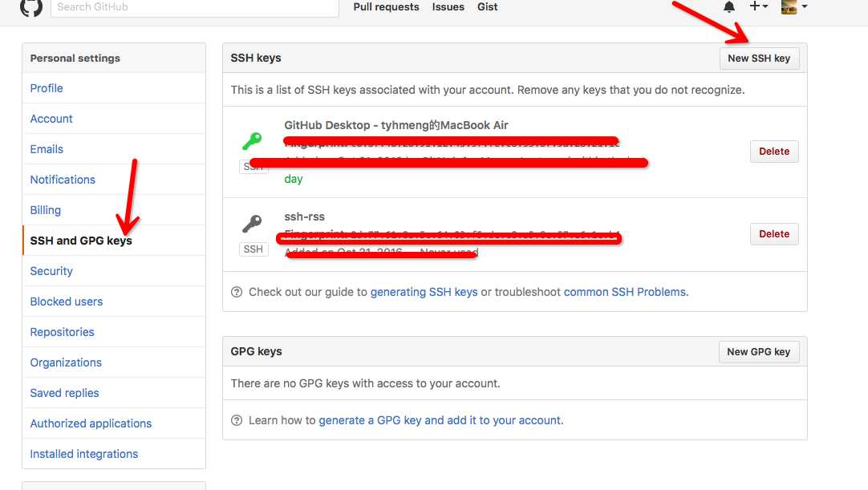Viewport: 868px width, 490px height.
Task: Click the GPG keys section heading
Action: 256,351
